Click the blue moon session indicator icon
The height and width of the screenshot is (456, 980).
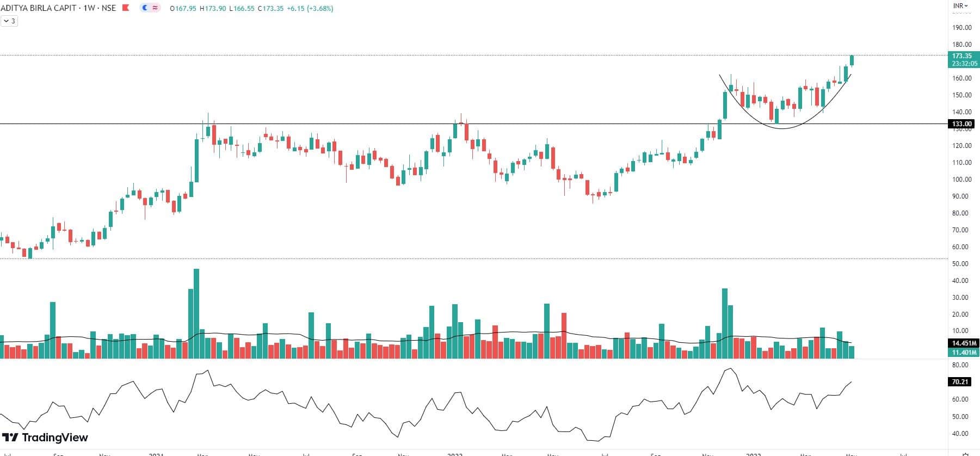(x=145, y=8)
